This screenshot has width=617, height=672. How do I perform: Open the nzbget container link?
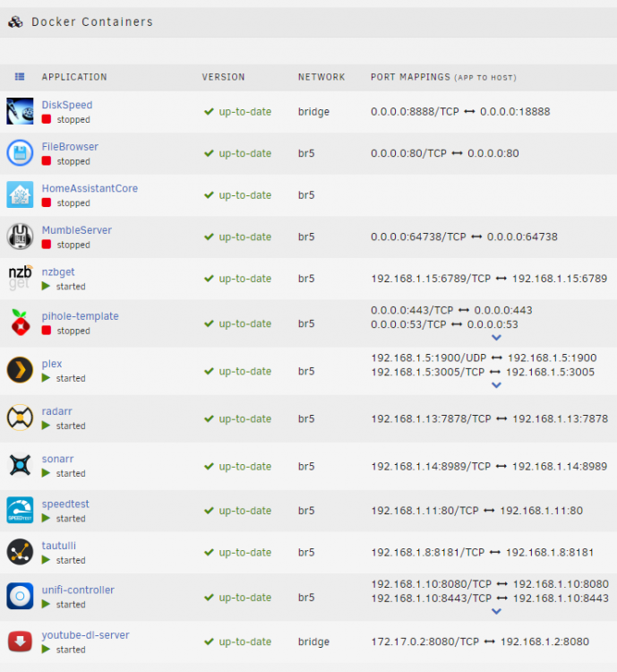[x=58, y=272]
